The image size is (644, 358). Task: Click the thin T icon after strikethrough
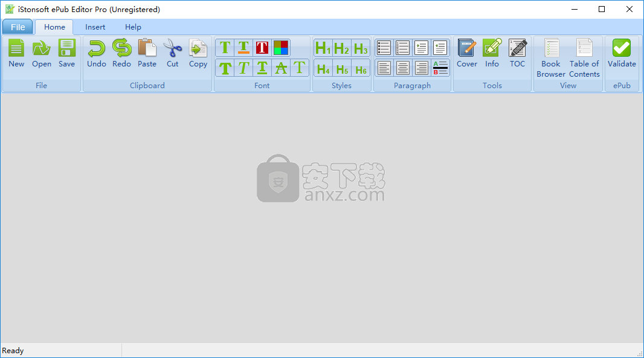(x=300, y=68)
